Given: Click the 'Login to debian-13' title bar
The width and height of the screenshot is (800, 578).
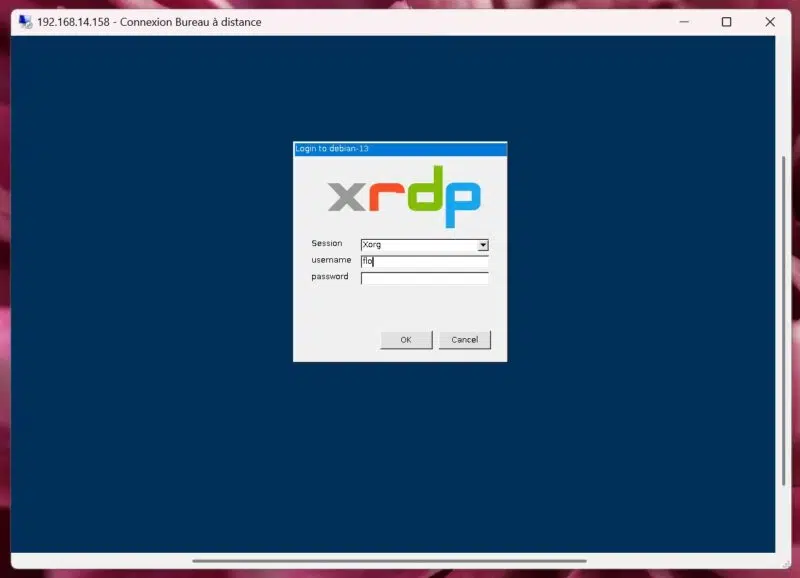Looking at the screenshot, I should [400, 149].
